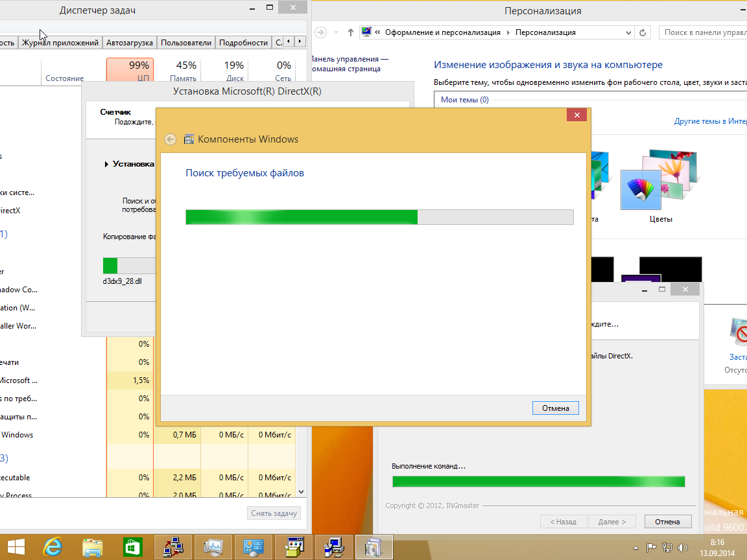Open network status tray icon

click(x=667, y=548)
